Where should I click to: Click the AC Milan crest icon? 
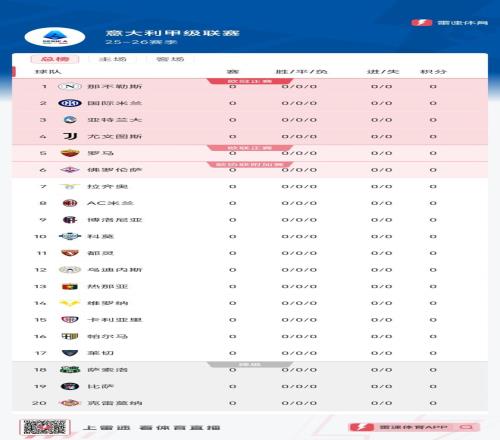(x=70, y=203)
